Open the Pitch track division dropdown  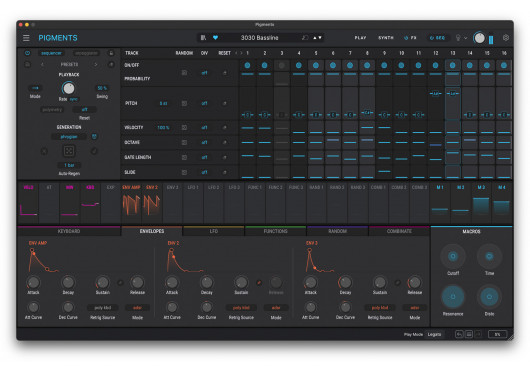[x=204, y=103]
